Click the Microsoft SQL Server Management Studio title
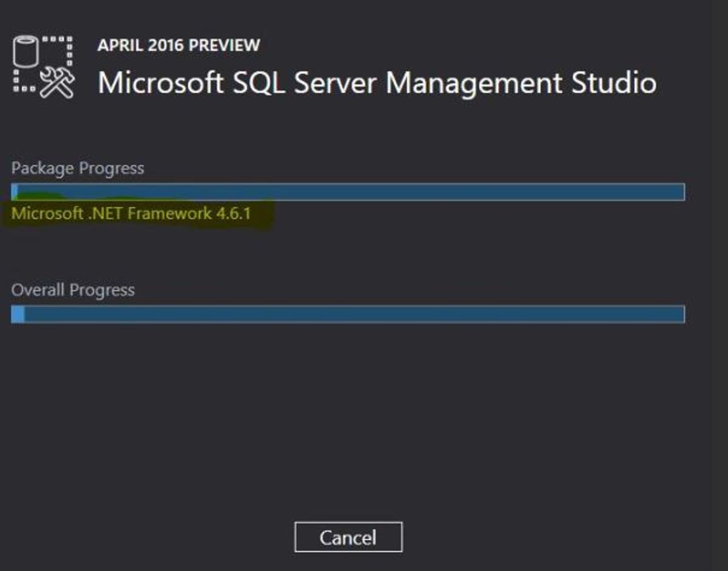Screen dimensions: 728x571 tap(377, 82)
